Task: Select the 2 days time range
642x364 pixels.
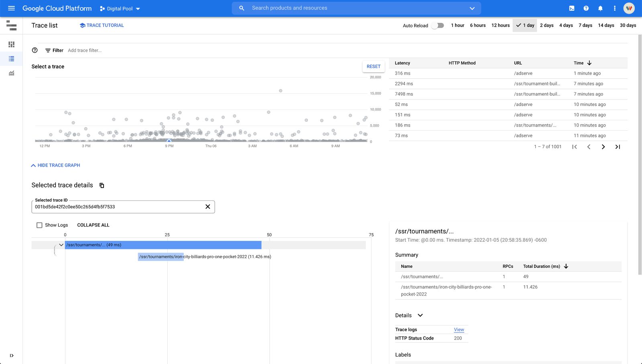Action: coord(547,25)
